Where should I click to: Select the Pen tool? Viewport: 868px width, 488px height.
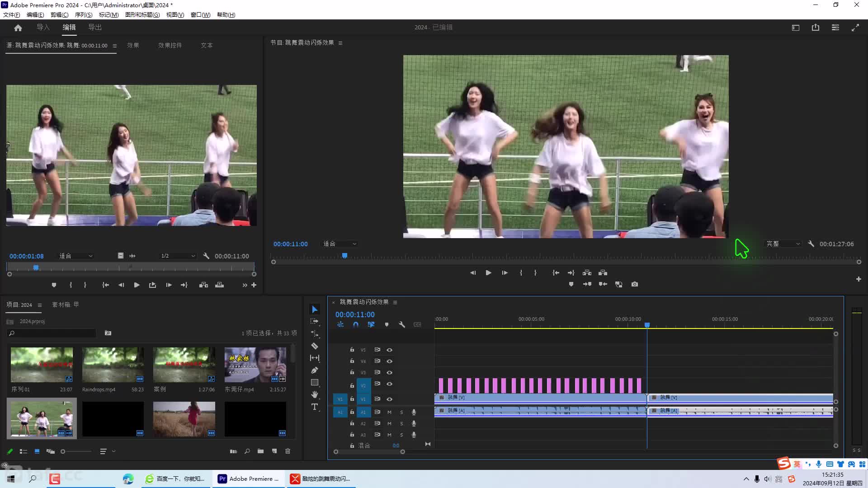coord(315,370)
